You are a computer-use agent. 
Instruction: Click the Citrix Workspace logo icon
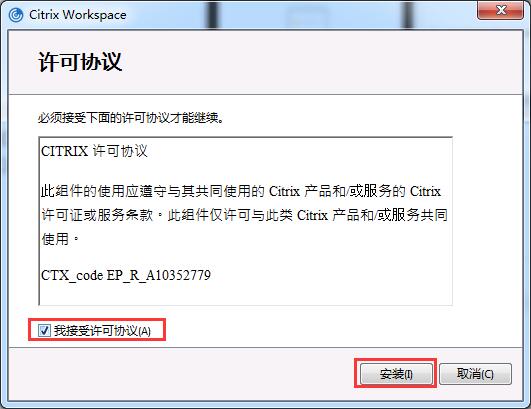click(16, 15)
